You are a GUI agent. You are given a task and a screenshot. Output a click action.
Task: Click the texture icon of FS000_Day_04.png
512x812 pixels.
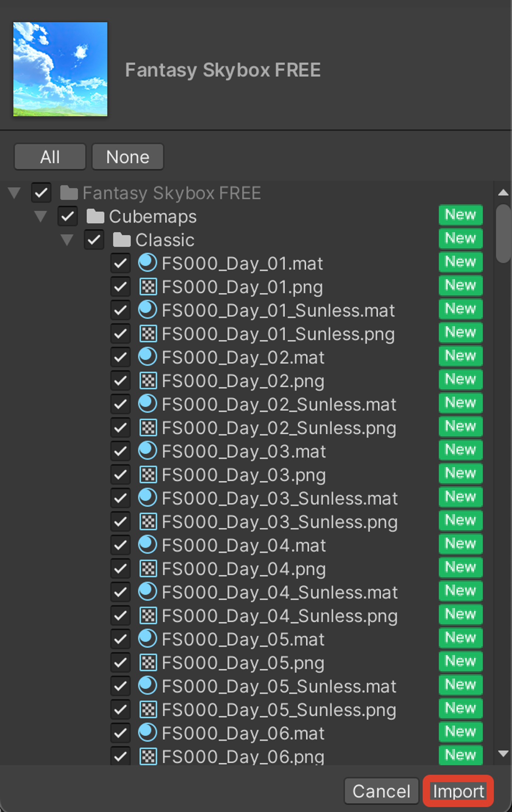click(x=149, y=569)
